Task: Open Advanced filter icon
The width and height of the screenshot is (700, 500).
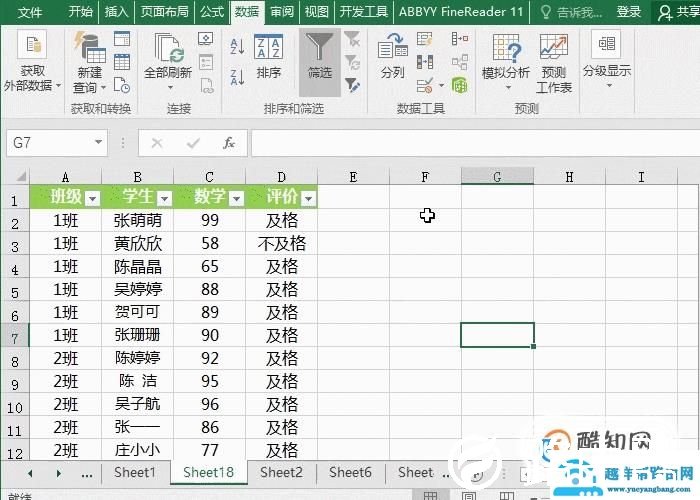Action: (x=352, y=85)
